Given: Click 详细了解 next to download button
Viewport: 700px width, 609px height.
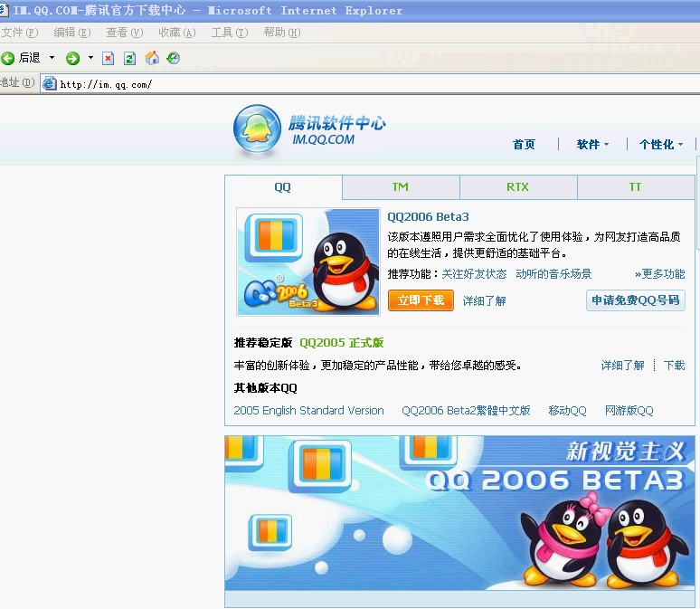Looking at the screenshot, I should 485,300.
